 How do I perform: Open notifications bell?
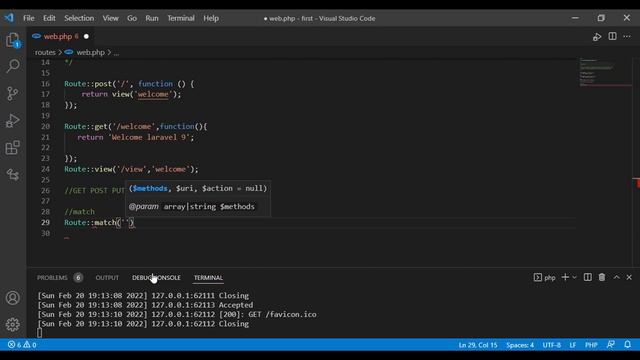click(627, 344)
